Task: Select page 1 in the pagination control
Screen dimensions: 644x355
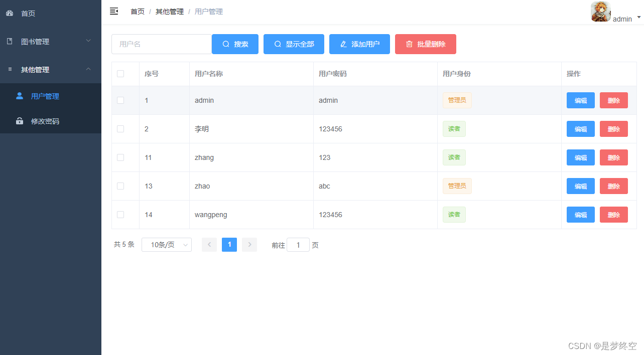Action: [229, 245]
